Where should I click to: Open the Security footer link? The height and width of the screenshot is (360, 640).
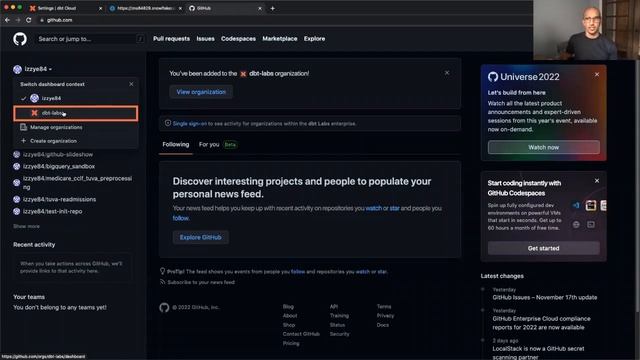click(340, 334)
